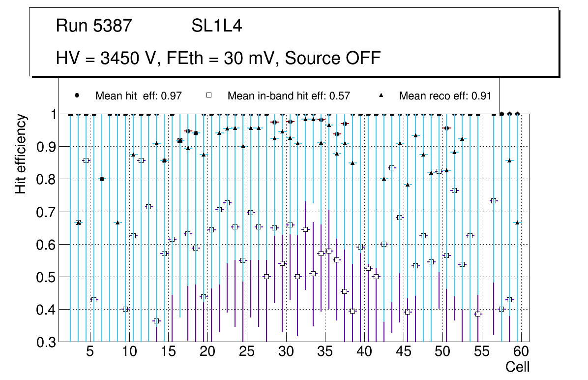Click the 60 tick label on the x-axis
Screen dimensions: 588x380
coord(521,352)
